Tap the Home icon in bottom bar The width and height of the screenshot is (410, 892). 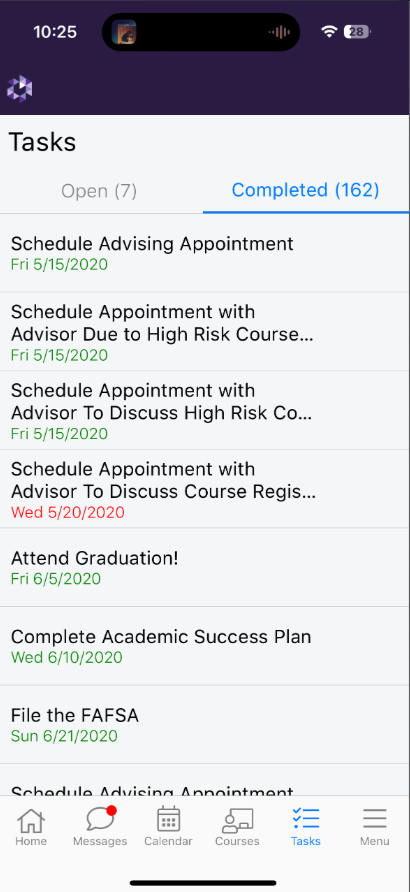point(31,820)
